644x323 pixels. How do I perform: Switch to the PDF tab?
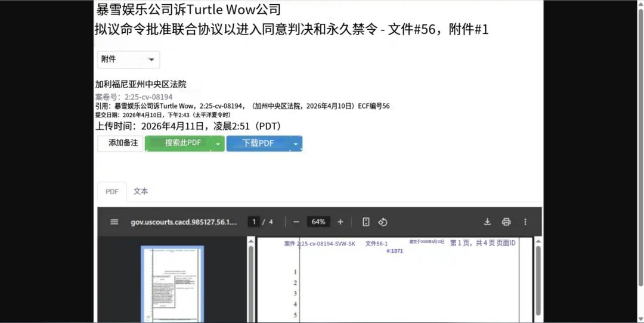point(112,192)
